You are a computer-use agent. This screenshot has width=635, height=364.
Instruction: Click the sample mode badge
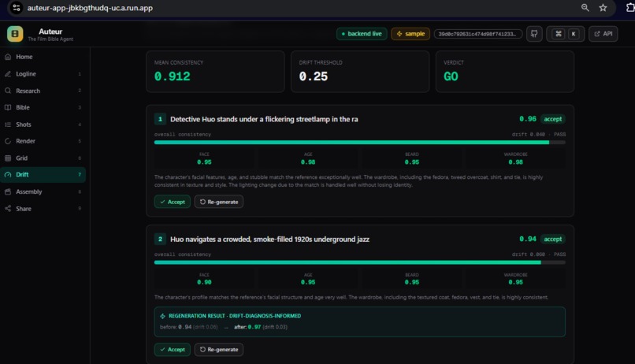coord(410,34)
